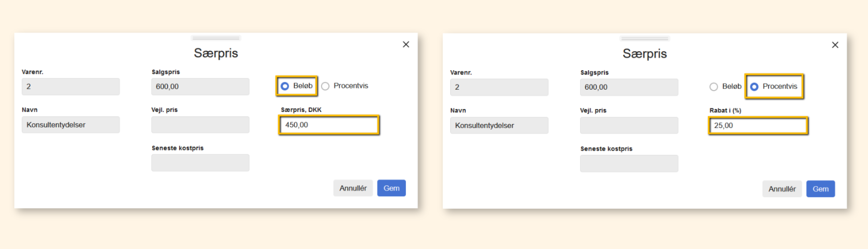Image resolution: width=868 pixels, height=249 pixels.
Task: Choose the highlighted Procentvis radio button
Action: click(x=754, y=87)
